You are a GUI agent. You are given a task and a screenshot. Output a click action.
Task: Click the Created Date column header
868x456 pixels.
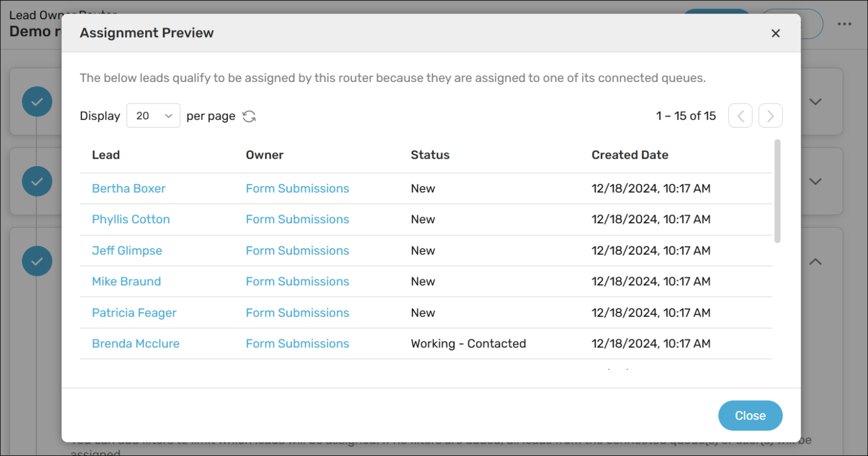(630, 155)
